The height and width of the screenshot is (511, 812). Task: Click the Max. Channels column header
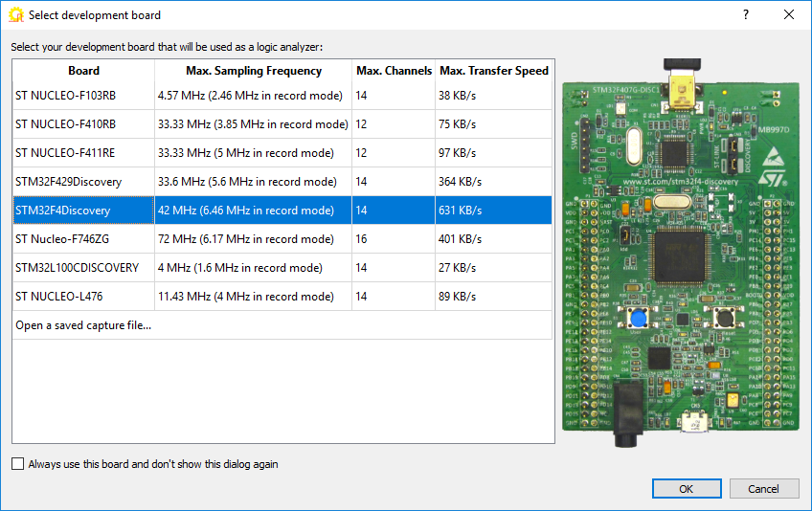pos(394,71)
